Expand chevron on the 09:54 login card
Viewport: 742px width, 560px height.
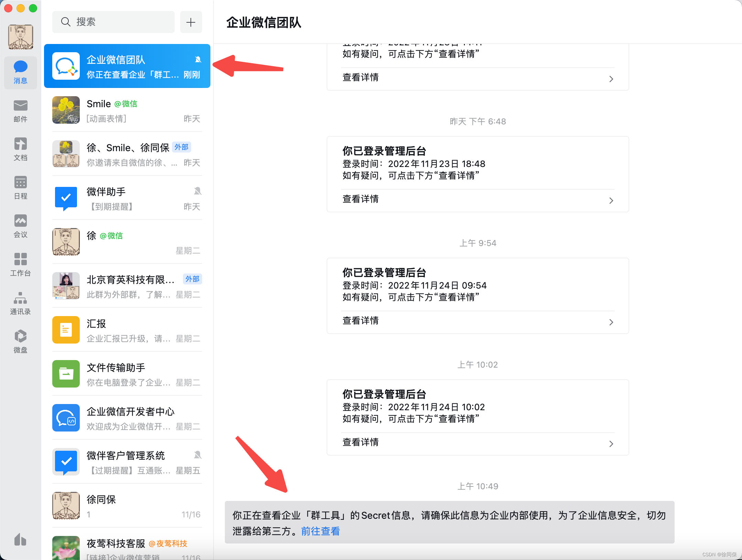pyautogui.click(x=611, y=322)
